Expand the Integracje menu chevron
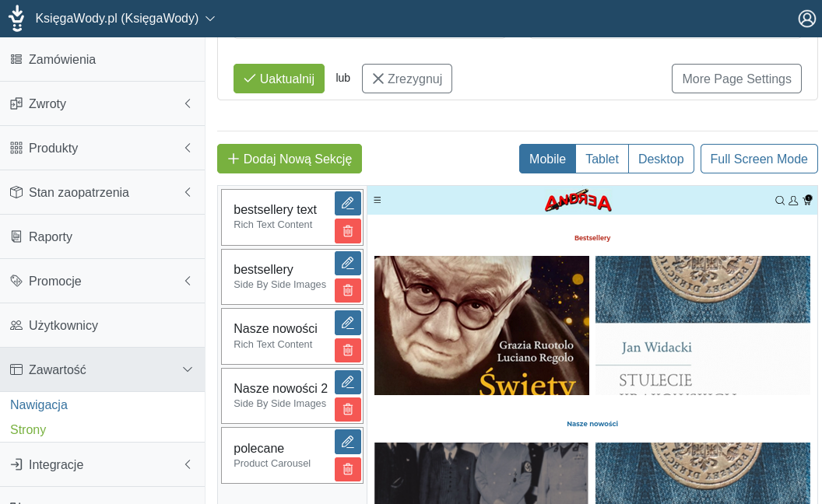822x504 pixels. coord(188,464)
